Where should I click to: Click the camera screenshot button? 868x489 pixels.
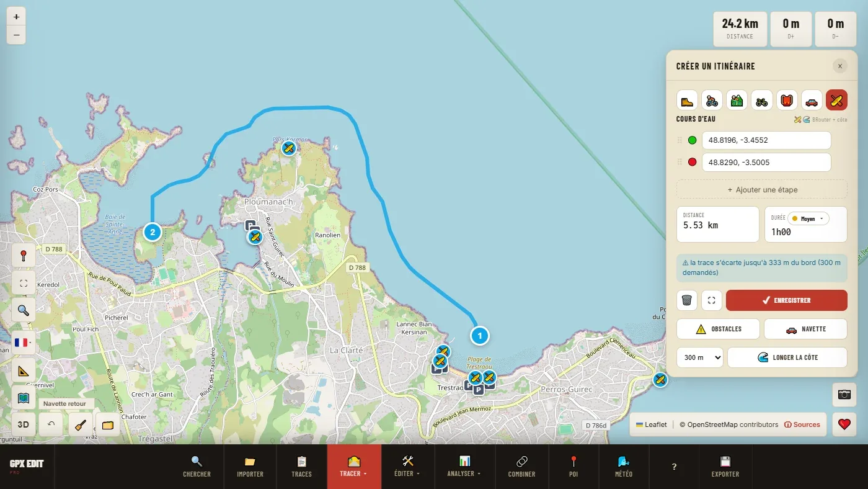coord(844,395)
